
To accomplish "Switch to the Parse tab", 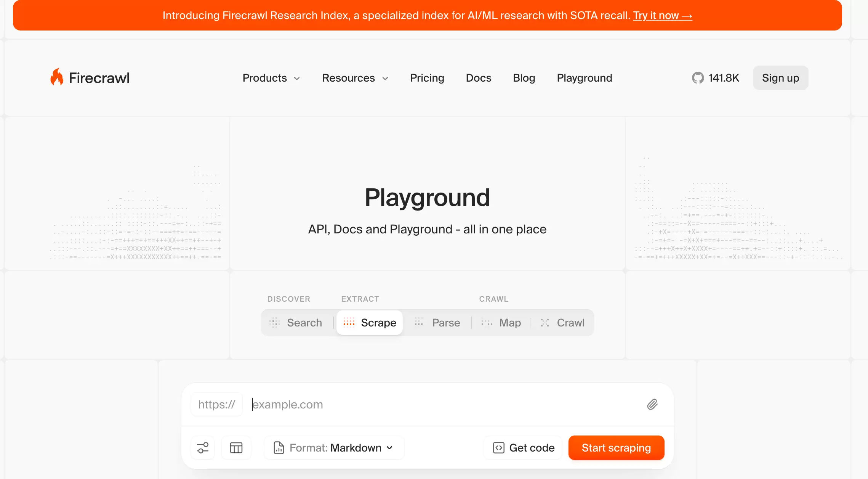I will [437, 323].
